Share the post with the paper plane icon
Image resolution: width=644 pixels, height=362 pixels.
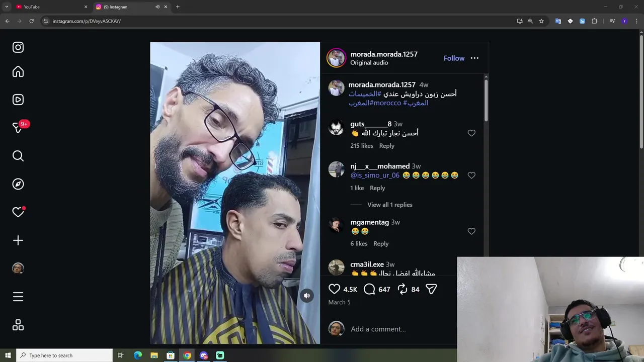tap(431, 289)
